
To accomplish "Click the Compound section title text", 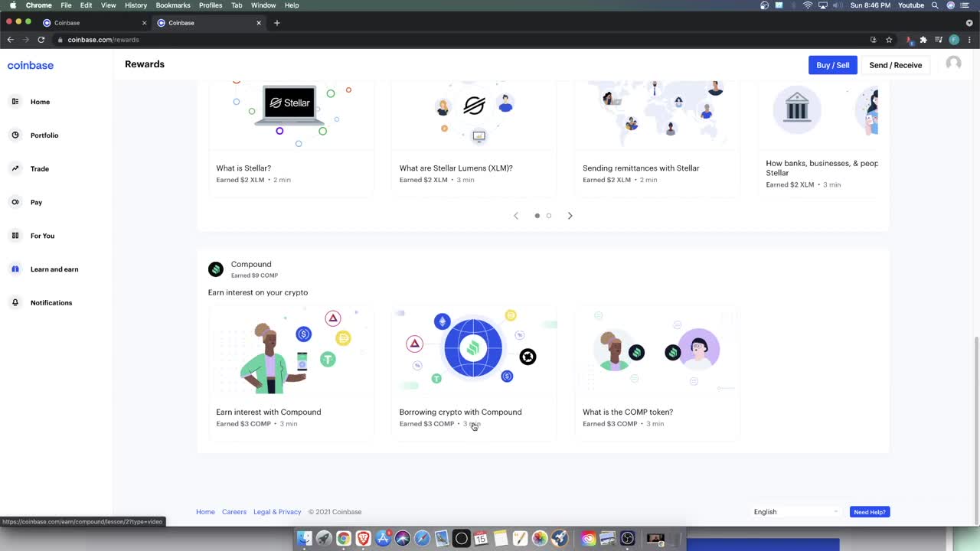I will click(x=251, y=264).
